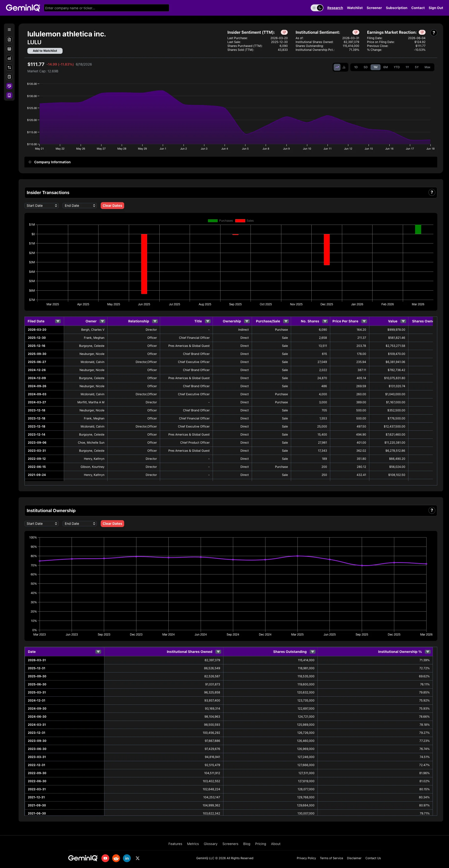Open the Watchlist nav item
This screenshot has width=449, height=868.
tap(355, 8)
